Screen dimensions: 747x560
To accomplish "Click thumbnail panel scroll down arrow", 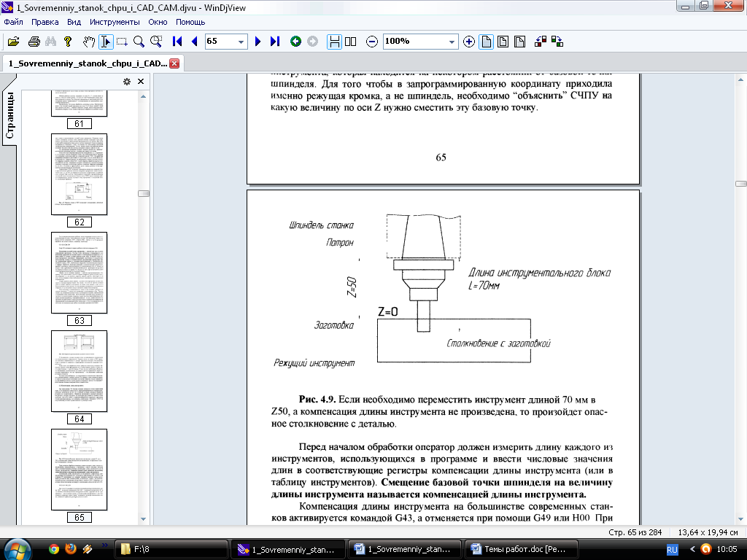I will [x=144, y=519].
